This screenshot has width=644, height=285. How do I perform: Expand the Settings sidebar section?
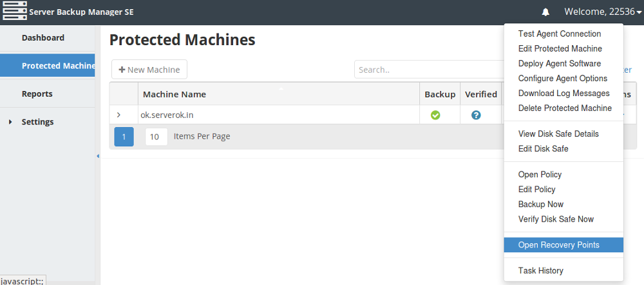11,122
